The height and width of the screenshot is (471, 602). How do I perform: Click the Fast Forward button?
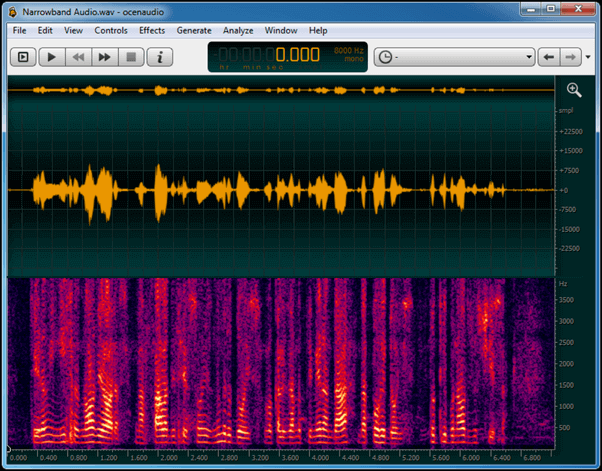pyautogui.click(x=104, y=57)
